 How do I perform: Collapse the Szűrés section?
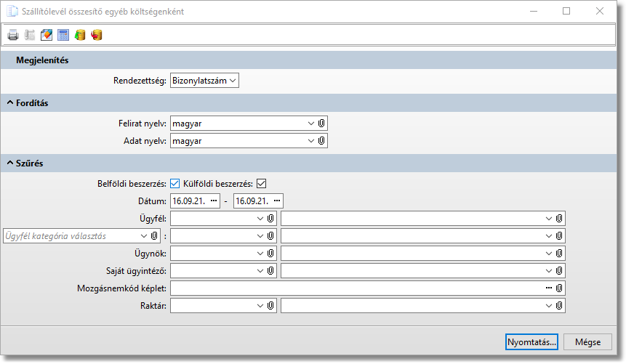[x=10, y=163]
